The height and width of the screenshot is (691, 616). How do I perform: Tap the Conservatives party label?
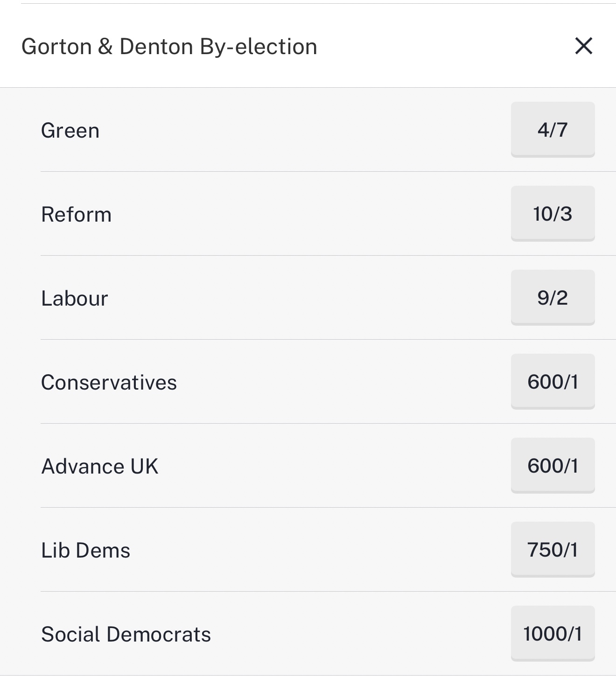pyautogui.click(x=109, y=383)
